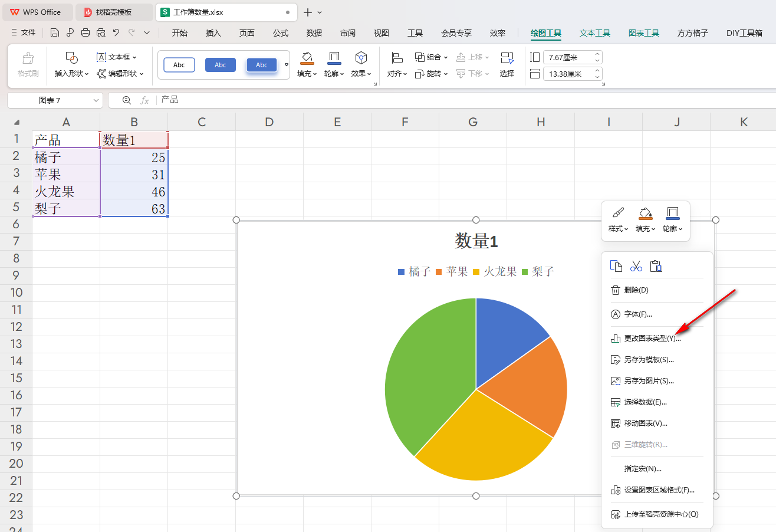Click the fx insert function icon
Image resolution: width=776 pixels, height=532 pixels.
pyautogui.click(x=144, y=100)
